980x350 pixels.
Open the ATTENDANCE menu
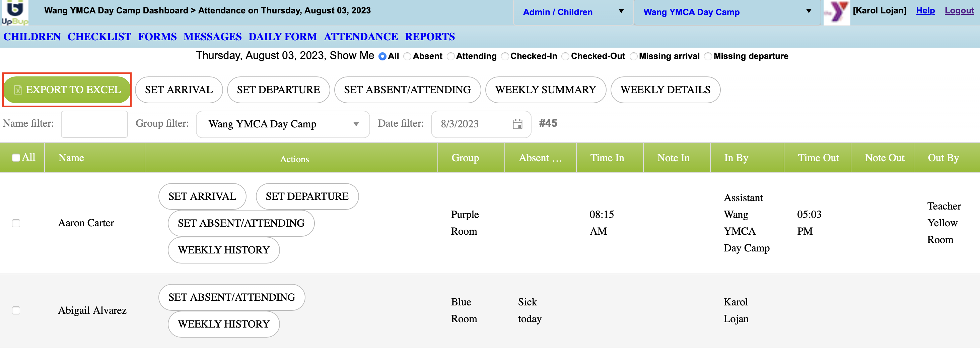pyautogui.click(x=361, y=37)
